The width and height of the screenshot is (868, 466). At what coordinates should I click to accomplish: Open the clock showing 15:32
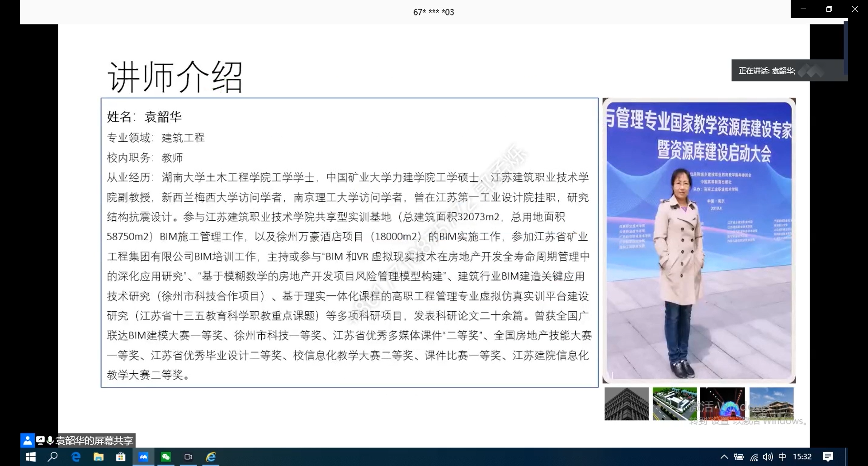click(802, 457)
